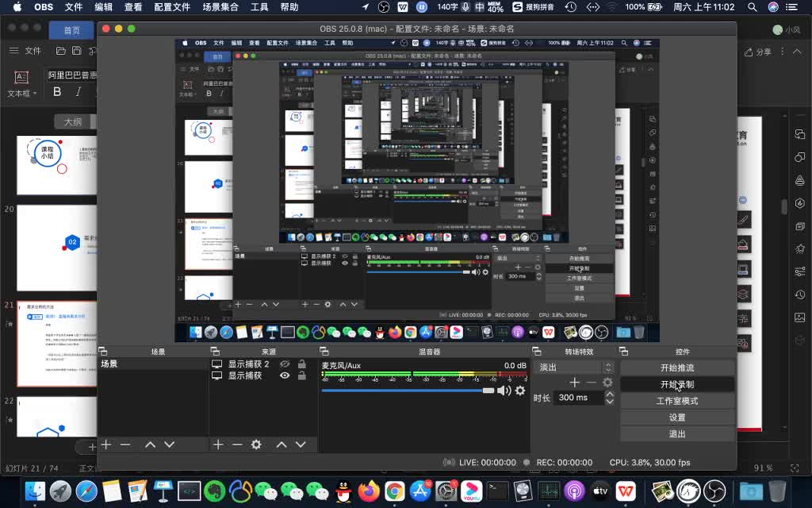This screenshot has height=508, width=812.
Task: Move the scene down in the 场景 panel
Action: (x=170, y=444)
